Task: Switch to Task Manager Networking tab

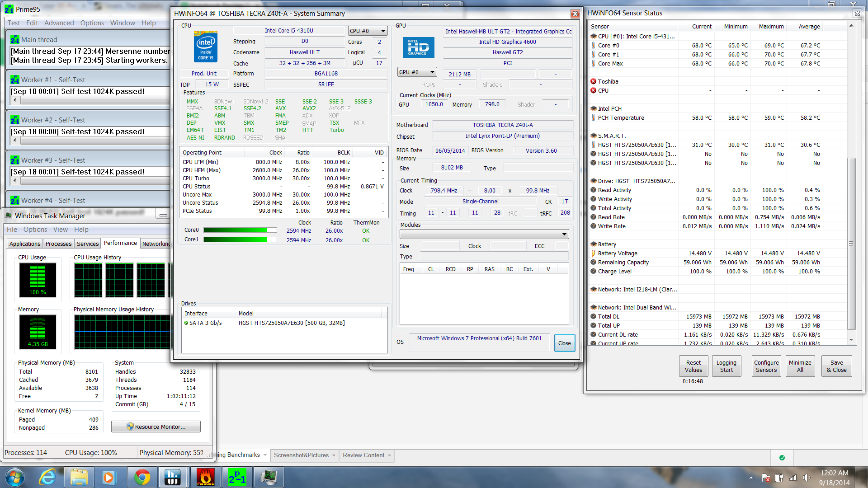Action: (x=156, y=244)
